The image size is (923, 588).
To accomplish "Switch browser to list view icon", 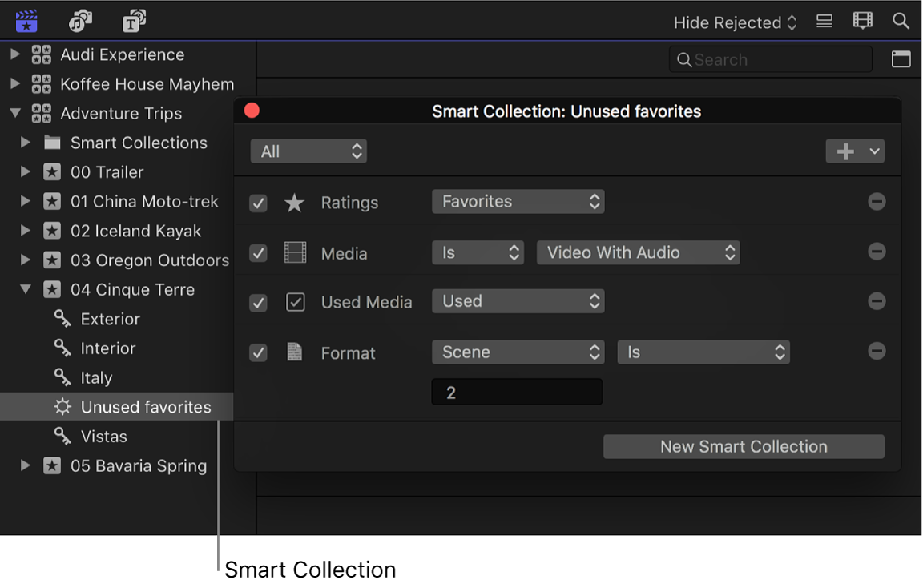I will (x=824, y=22).
